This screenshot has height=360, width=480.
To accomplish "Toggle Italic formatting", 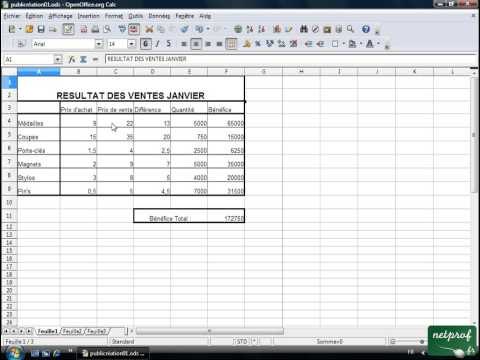I will pyautogui.click(x=157, y=44).
